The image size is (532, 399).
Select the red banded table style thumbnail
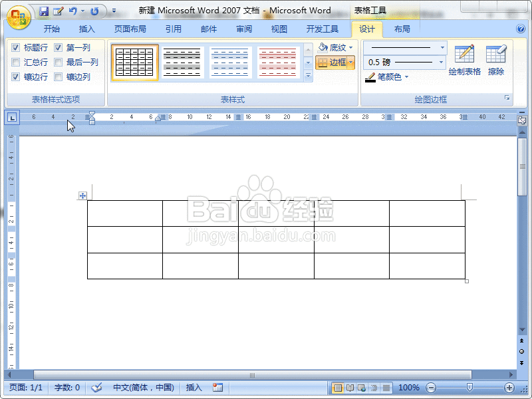click(x=278, y=63)
